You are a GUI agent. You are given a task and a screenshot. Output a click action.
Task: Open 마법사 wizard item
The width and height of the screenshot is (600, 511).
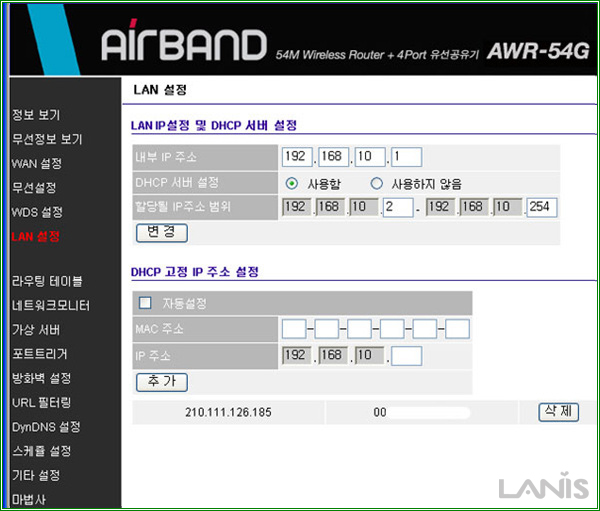click(x=29, y=499)
